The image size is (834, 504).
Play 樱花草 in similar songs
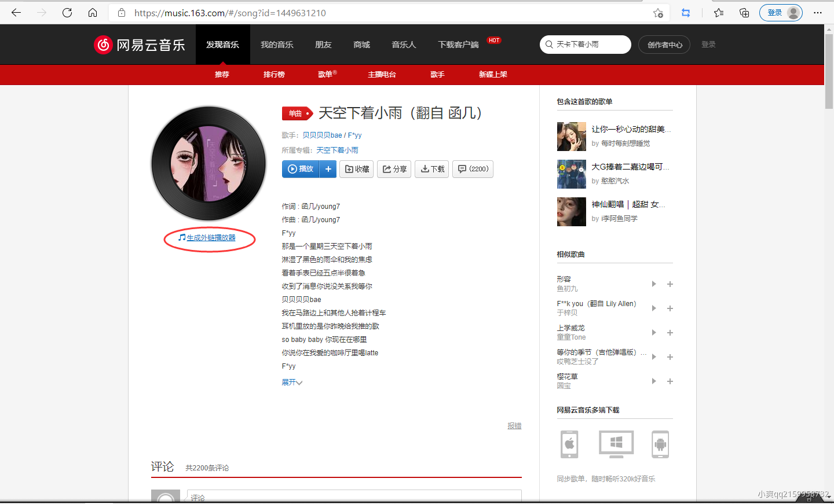pos(653,381)
